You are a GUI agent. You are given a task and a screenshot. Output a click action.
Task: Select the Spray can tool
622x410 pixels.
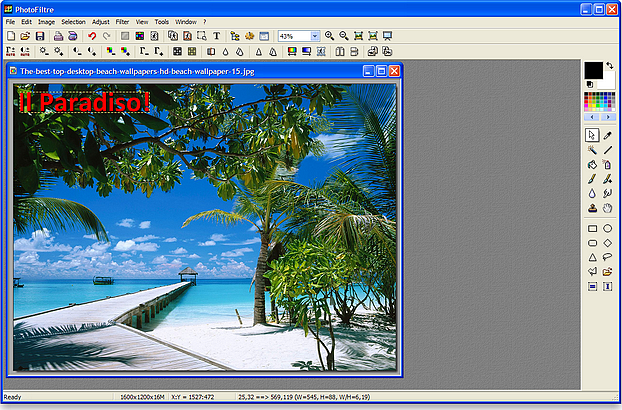click(607, 165)
